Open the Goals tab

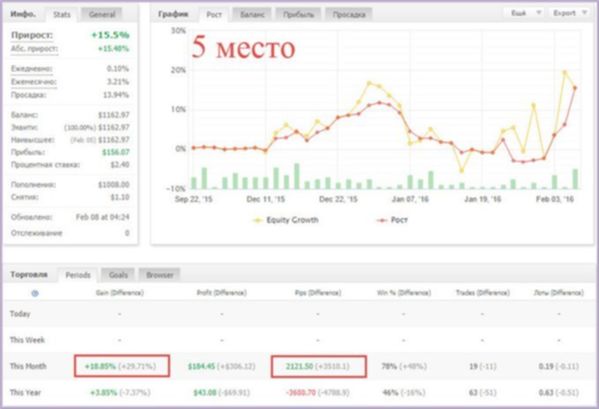pyautogui.click(x=118, y=275)
